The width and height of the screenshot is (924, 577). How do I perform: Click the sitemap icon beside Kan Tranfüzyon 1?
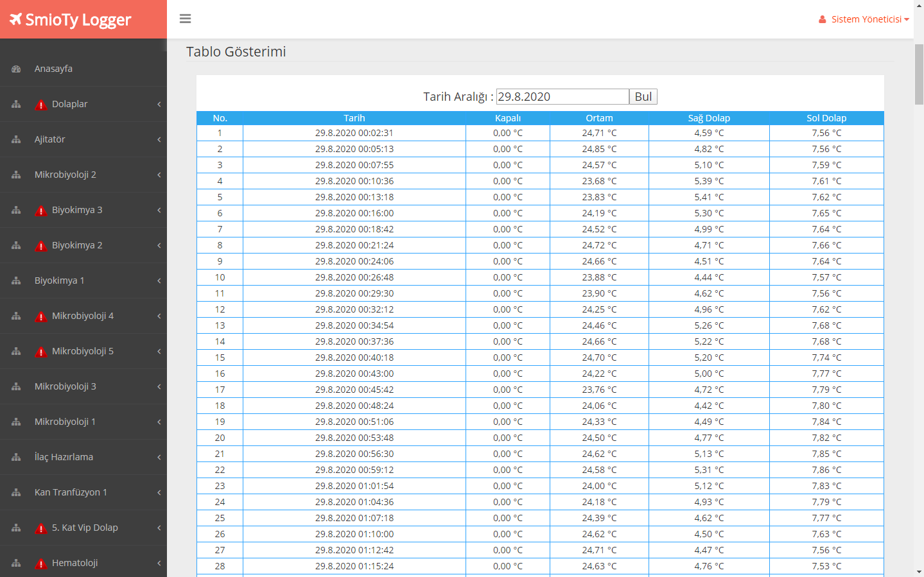coord(16,492)
